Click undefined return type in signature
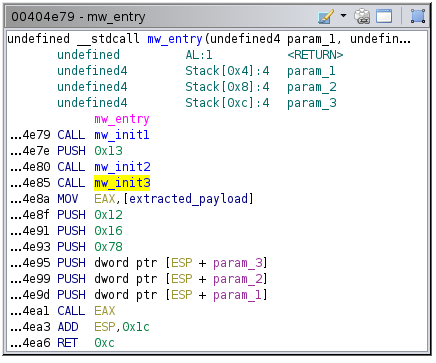Screen dimensions: 436x363 39,39
